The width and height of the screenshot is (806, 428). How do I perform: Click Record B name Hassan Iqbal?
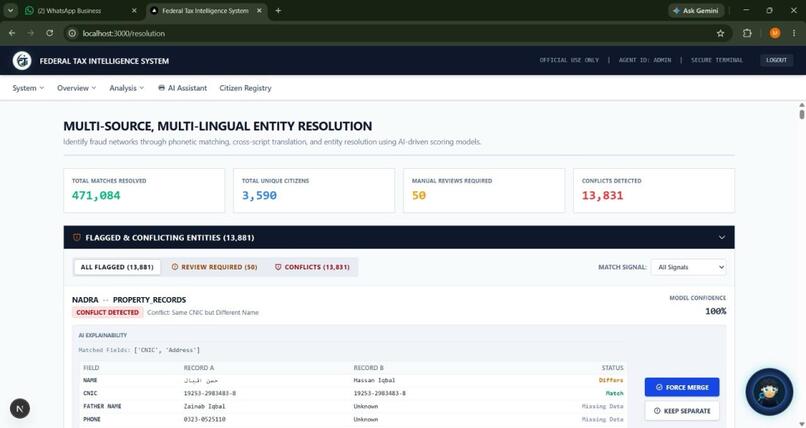374,381
